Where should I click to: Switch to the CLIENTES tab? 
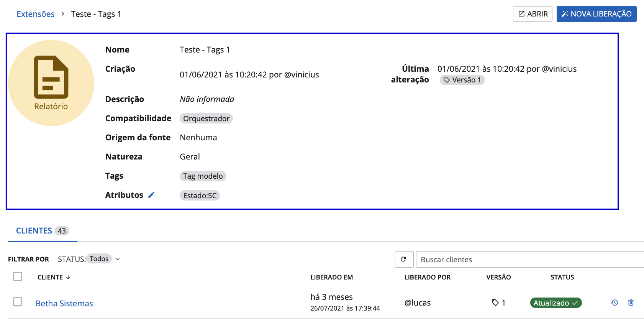pyautogui.click(x=42, y=230)
